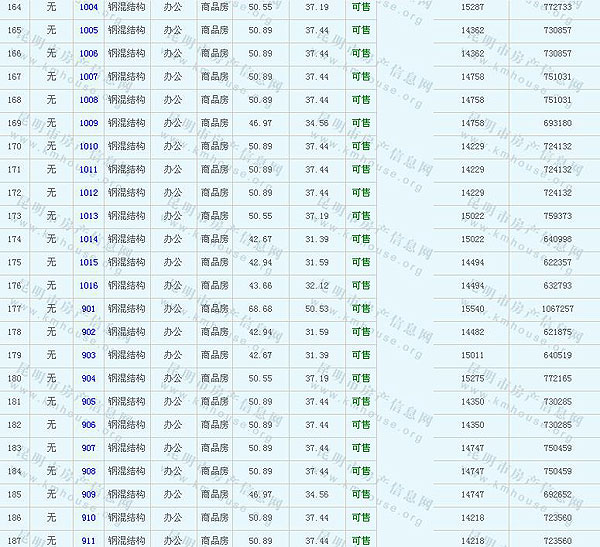Screen dimensions: 600x547
Task: Open details for room 1009
Action: tap(89, 123)
